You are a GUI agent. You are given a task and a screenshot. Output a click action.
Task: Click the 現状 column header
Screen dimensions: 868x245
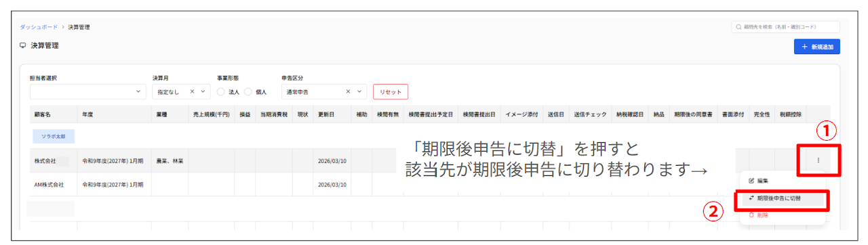(x=303, y=114)
